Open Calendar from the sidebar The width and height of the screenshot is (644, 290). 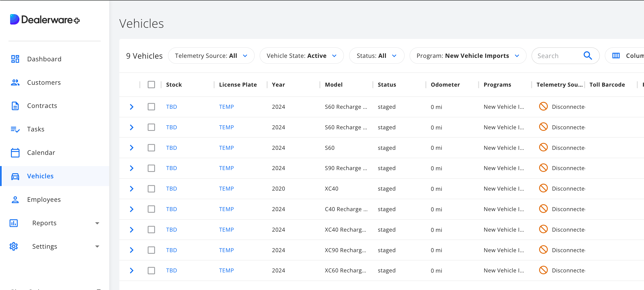click(41, 153)
